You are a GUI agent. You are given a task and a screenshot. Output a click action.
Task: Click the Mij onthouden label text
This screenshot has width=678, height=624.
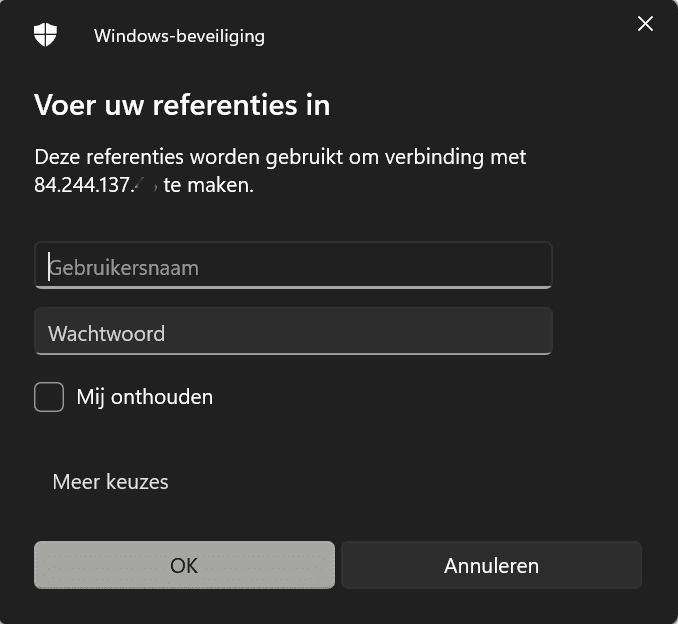[x=144, y=397]
